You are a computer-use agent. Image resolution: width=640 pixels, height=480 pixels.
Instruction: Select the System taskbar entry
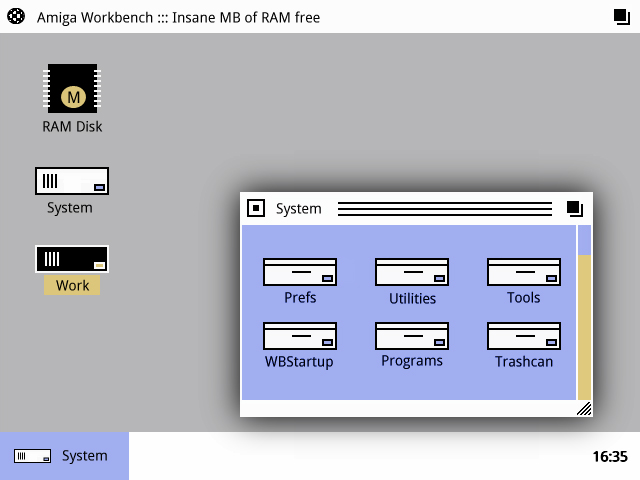pos(64,456)
